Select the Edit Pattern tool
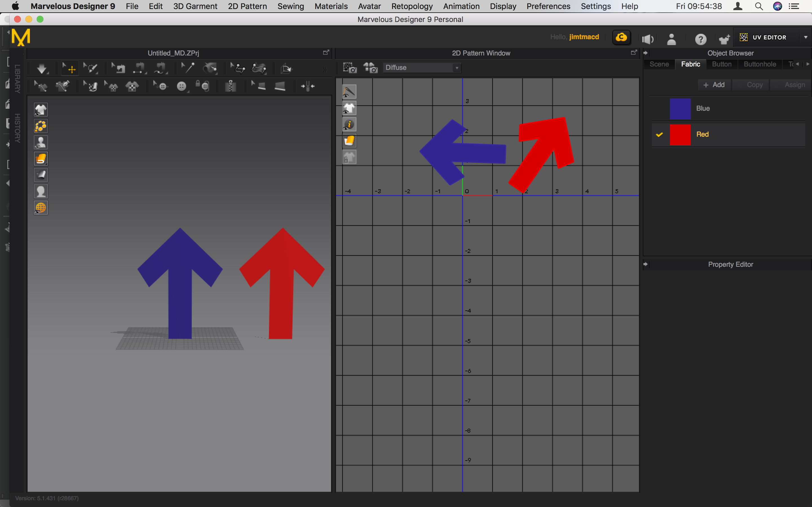 coord(92,68)
